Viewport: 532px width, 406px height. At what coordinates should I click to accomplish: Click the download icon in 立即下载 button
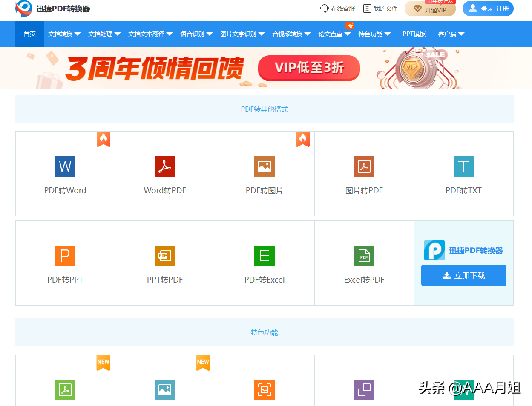[447, 275]
